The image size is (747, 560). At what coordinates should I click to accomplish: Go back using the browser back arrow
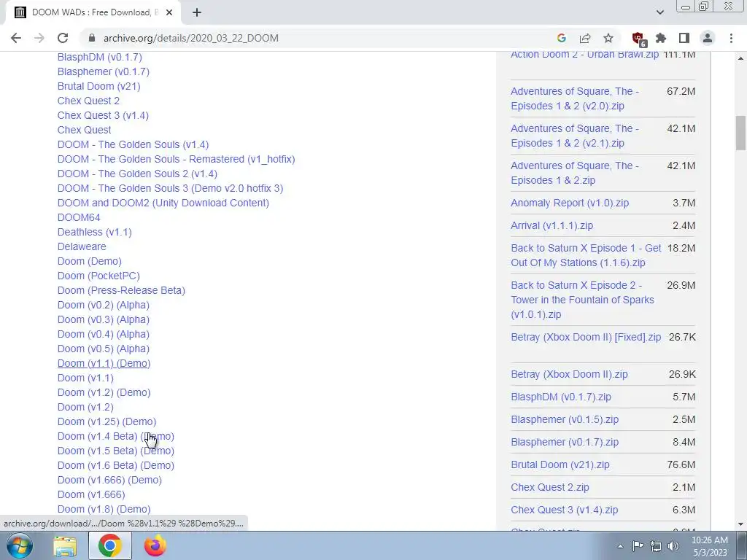coord(16,38)
